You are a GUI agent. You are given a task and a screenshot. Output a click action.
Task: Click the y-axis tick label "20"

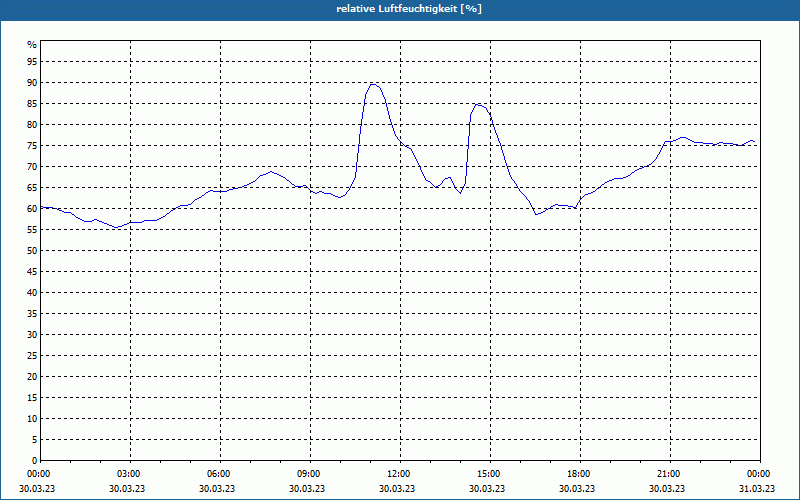32,377
